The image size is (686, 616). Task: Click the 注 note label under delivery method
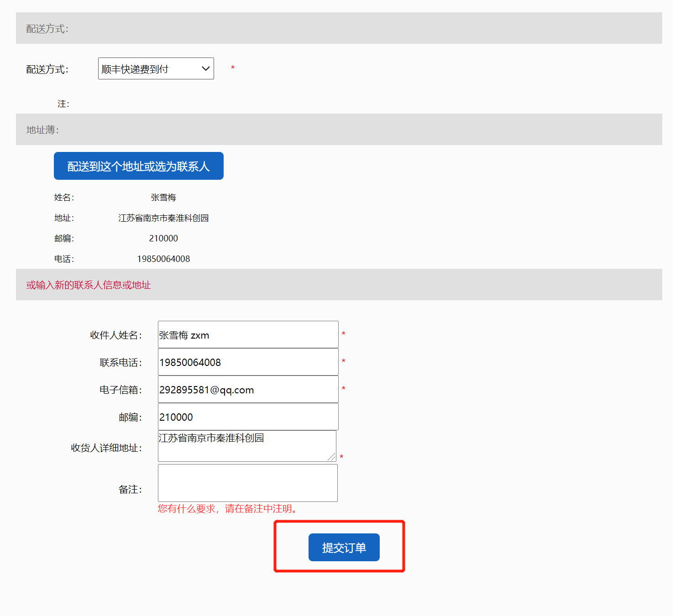(63, 104)
